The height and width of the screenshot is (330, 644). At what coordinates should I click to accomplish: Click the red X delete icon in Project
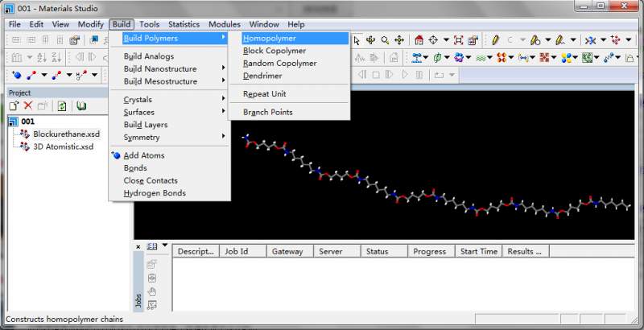(28, 106)
